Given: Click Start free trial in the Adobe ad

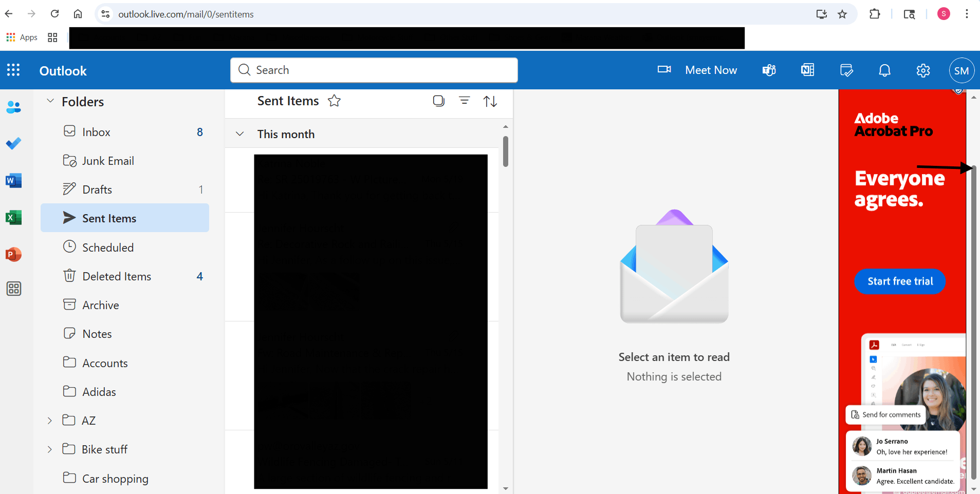Looking at the screenshot, I should (899, 281).
